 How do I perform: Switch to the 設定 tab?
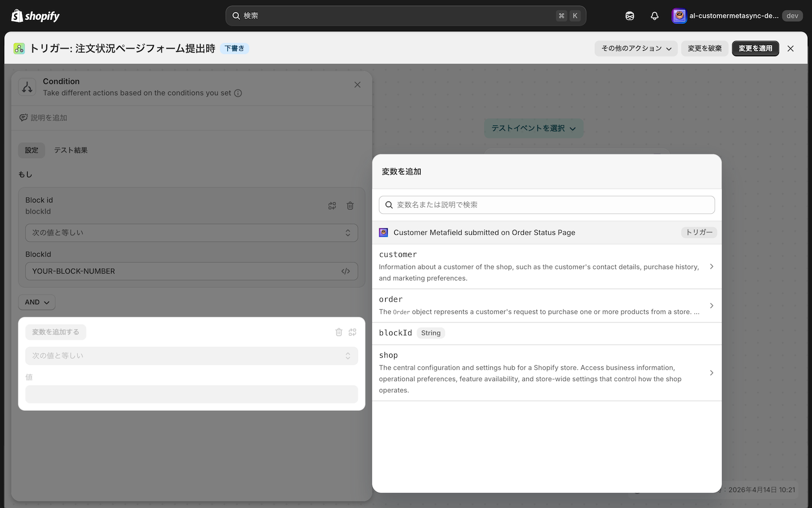32,150
